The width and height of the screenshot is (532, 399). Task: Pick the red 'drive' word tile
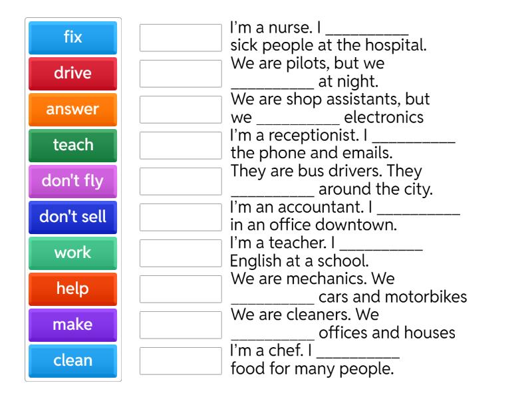72,74
